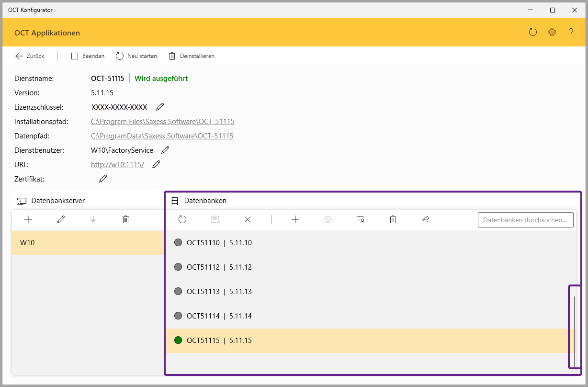This screenshot has width=588, height=387.
Task: Click Neu starten to restart the service
Action: pos(136,56)
